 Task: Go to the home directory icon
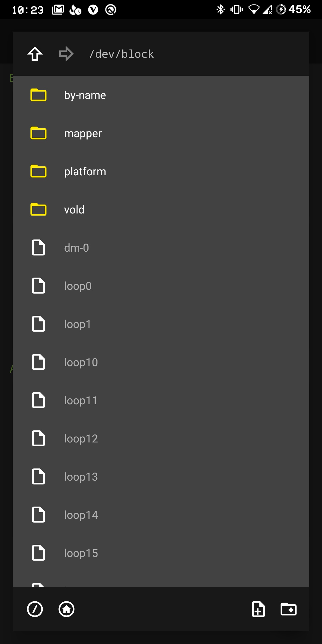tap(66, 609)
